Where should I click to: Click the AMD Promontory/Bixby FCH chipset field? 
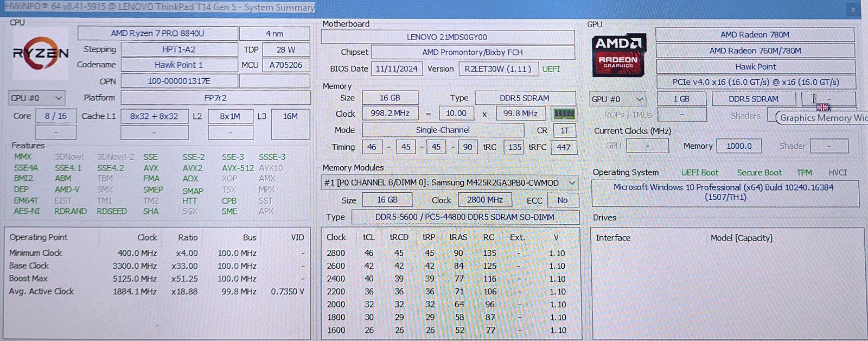pyautogui.click(x=473, y=52)
